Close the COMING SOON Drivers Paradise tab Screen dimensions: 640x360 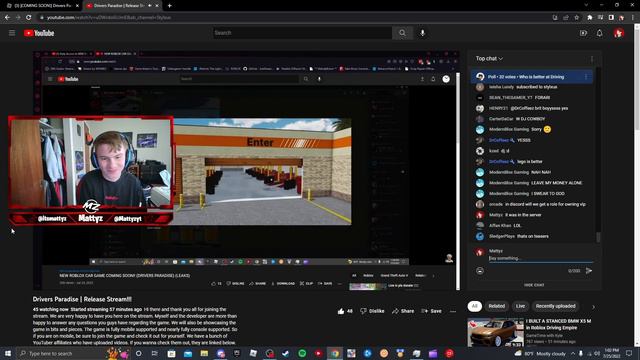77,6
